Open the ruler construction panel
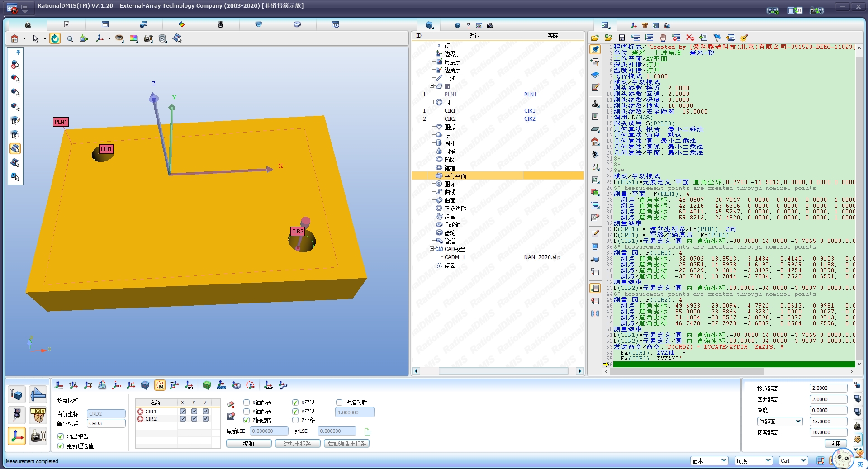Screen dimensions: 868x469 click(x=38, y=395)
